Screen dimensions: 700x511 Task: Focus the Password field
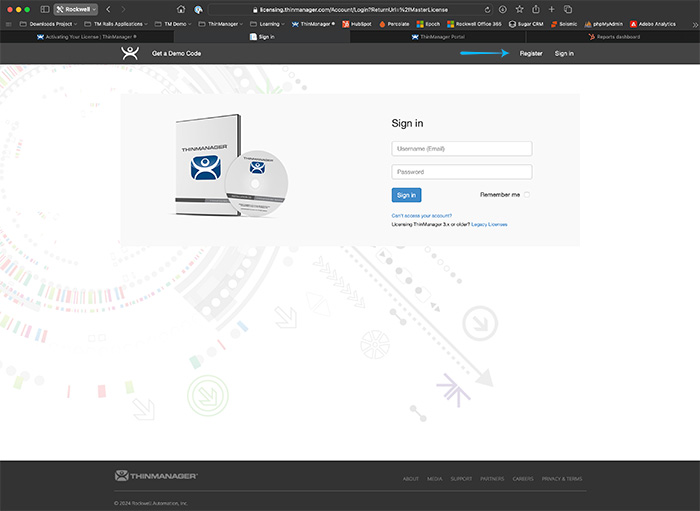[x=462, y=172]
